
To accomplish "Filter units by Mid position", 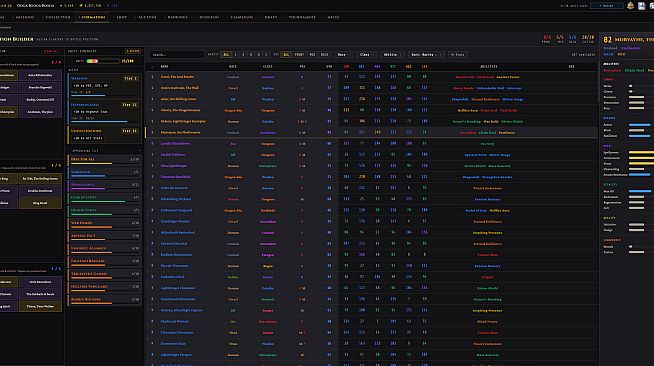I will point(312,55).
